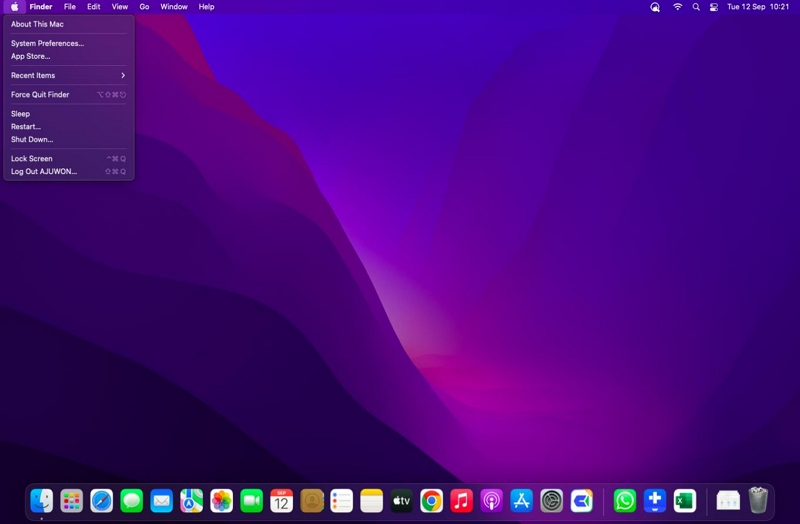Image resolution: width=800 pixels, height=524 pixels.
Task: Launch the Music app icon
Action: pyautogui.click(x=462, y=501)
